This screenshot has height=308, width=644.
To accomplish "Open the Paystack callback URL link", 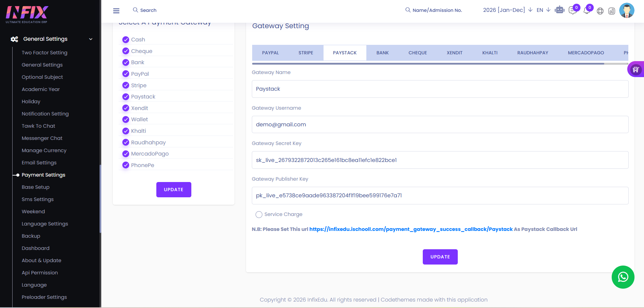I will 411,229.
